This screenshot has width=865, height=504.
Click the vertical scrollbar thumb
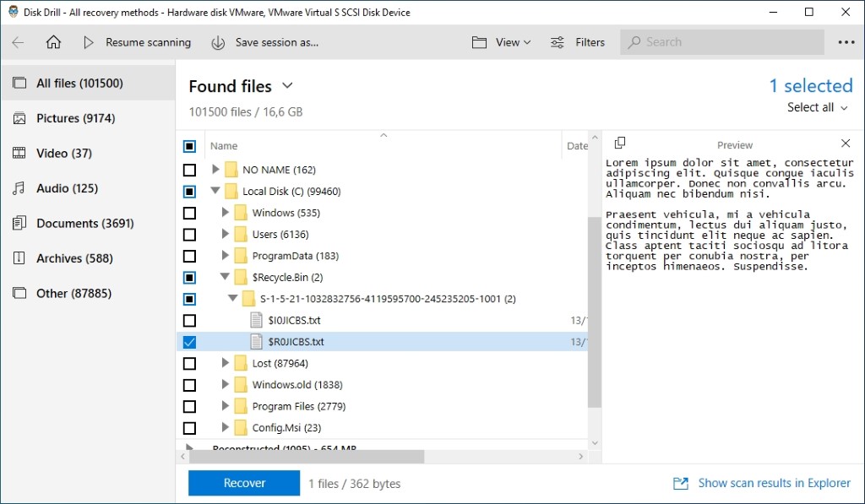594,312
